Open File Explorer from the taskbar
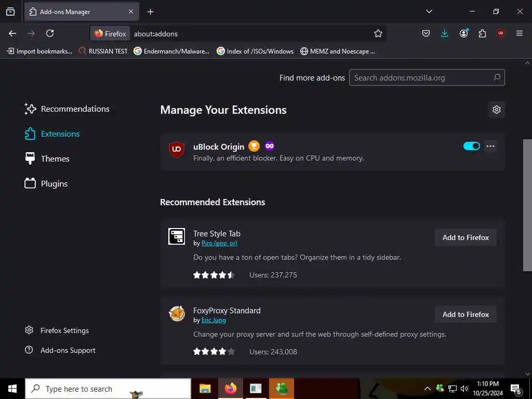This screenshot has height=399, width=532. click(205, 389)
